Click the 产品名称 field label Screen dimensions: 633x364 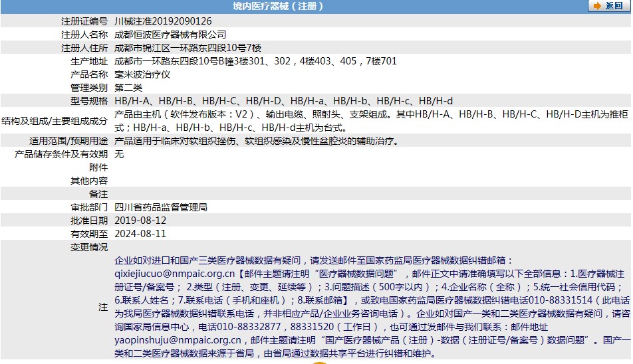click(89, 74)
